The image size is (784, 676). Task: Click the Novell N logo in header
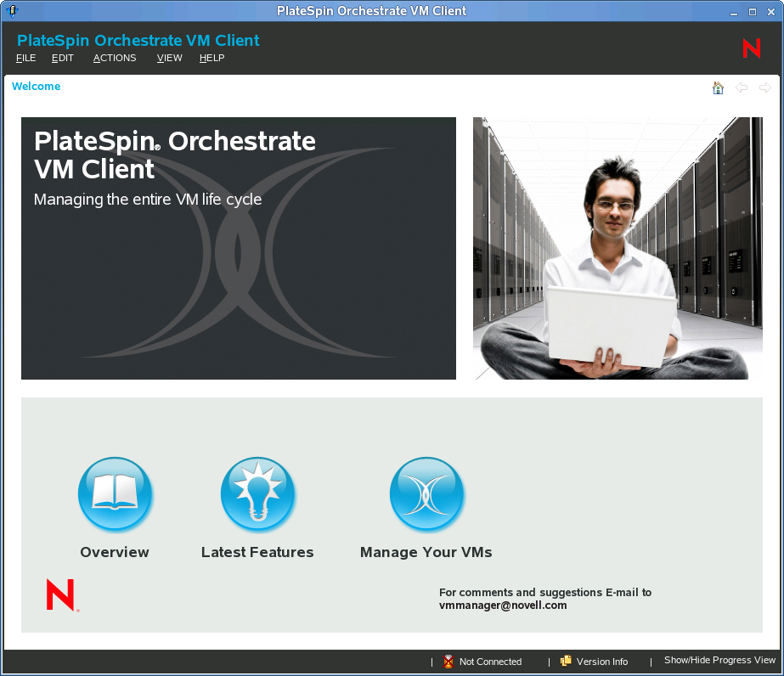click(752, 48)
